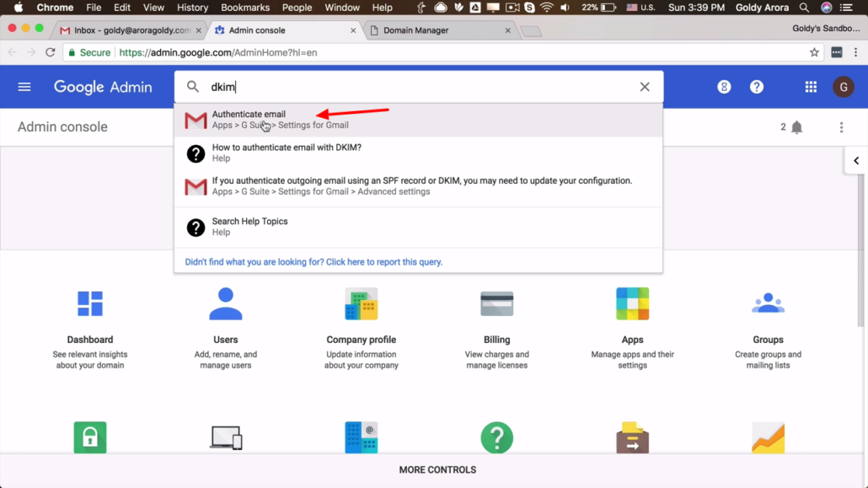
Task: Select the SPF record or DKIM configuration result
Action: (x=419, y=186)
